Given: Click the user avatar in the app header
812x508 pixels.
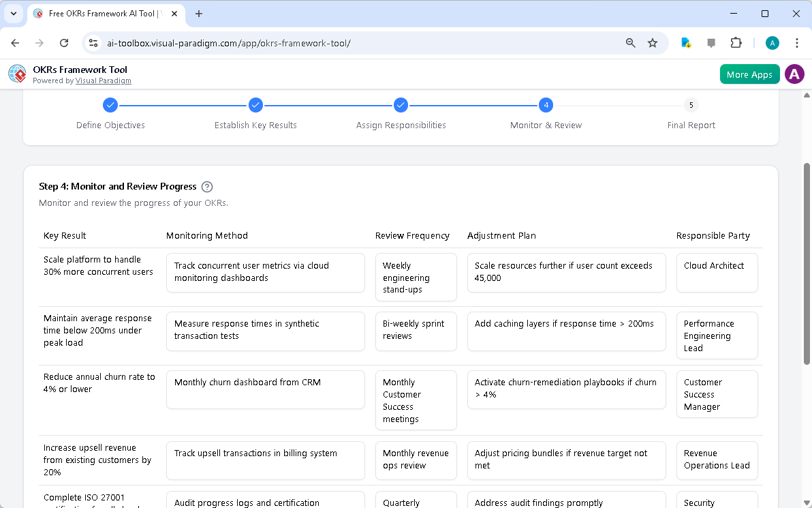Looking at the screenshot, I should (x=794, y=74).
